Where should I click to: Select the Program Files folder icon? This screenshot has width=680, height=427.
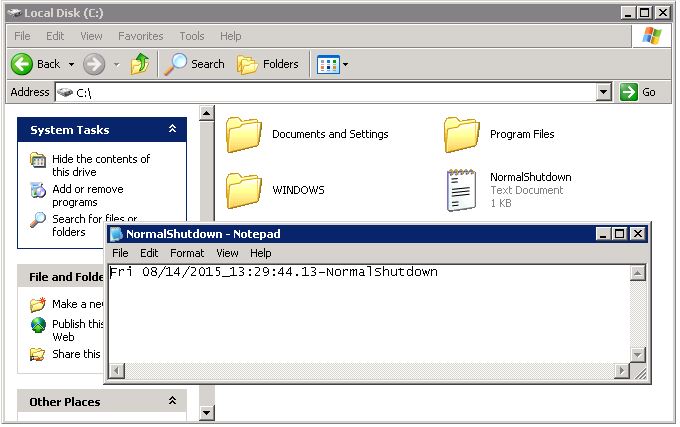pos(461,135)
